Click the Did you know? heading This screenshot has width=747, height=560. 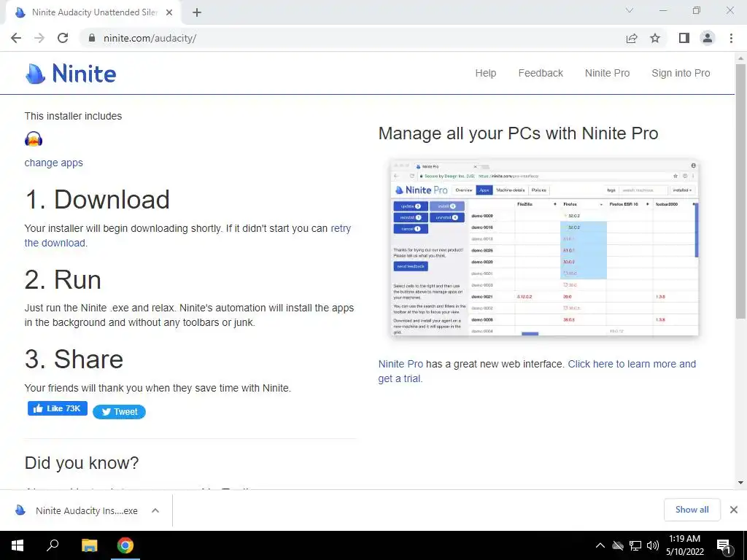pos(82,463)
